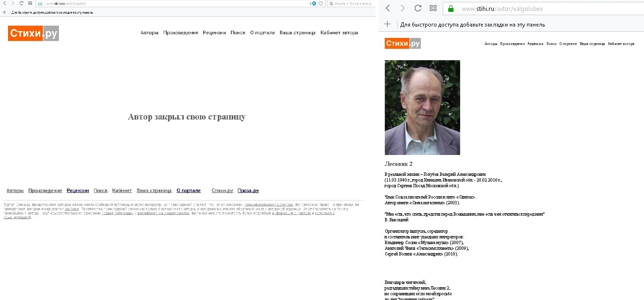Click the back arrow in right browser window
The height and width of the screenshot is (300, 644).
pyautogui.click(x=388, y=8)
